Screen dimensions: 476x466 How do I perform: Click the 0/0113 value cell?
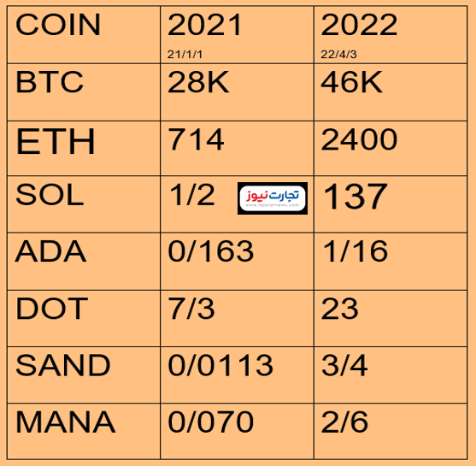[237, 375]
